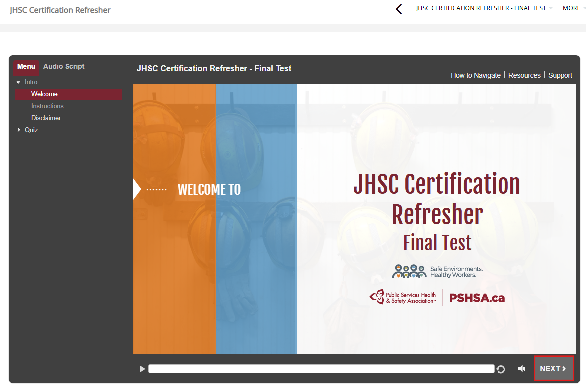Click the Public Services Health & Safety Association logo
The width and height of the screenshot is (586, 392).
tap(402, 297)
